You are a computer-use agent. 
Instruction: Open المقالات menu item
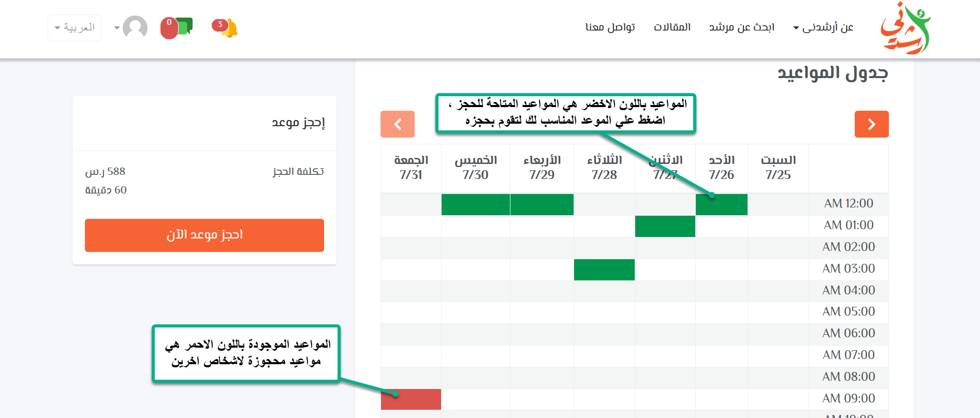coord(672,27)
